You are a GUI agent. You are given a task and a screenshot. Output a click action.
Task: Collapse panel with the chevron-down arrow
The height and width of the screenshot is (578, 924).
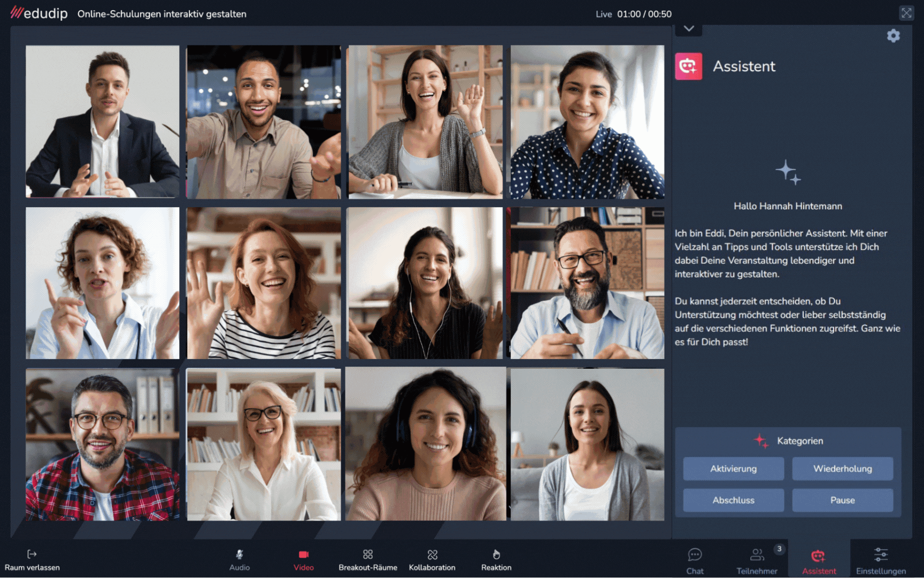point(689,29)
